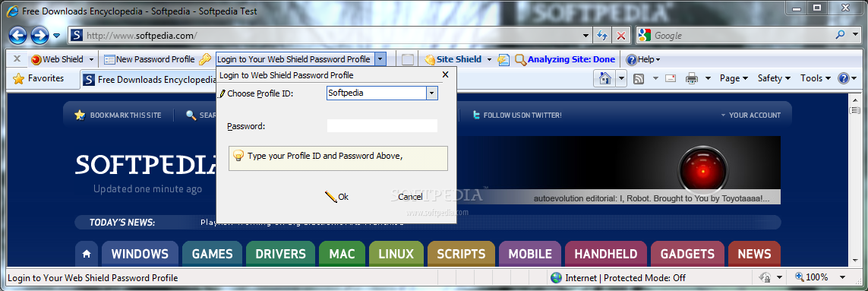Click the Print icon
The image size is (868, 291).
[x=692, y=79]
